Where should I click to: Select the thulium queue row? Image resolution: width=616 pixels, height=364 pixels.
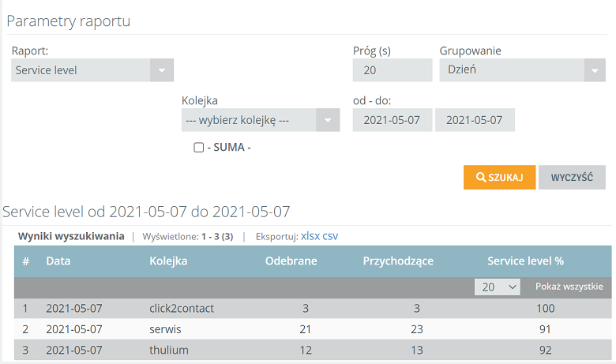coord(313,350)
